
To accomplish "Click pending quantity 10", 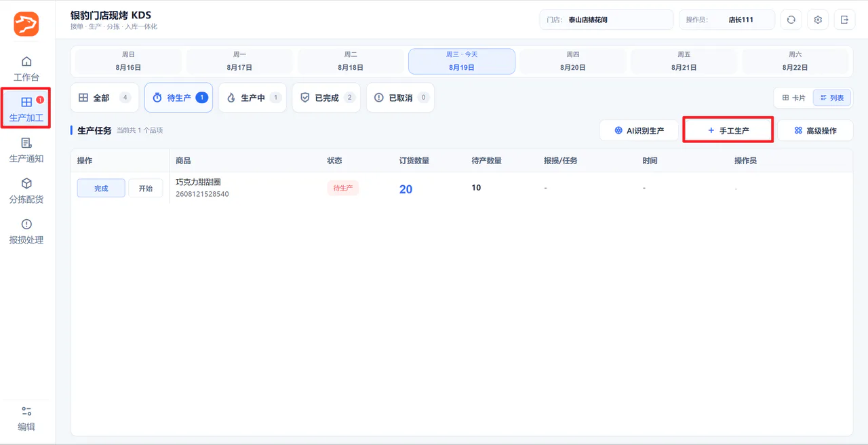I will (x=476, y=187).
